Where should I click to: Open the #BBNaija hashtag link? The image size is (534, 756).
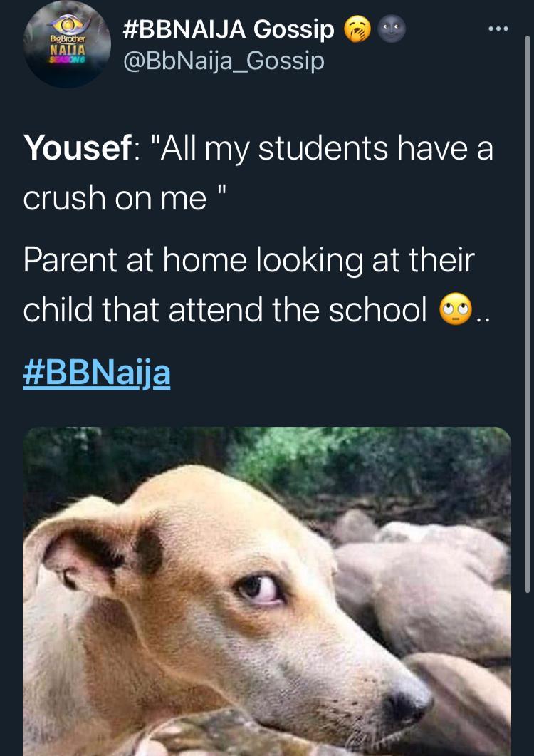[97, 373]
